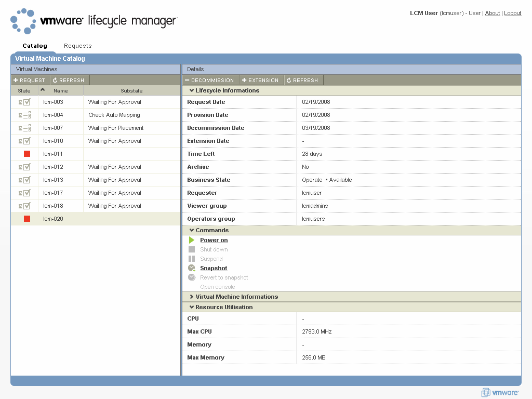532x399 pixels.
Task: Click the Check Auto Mapping substate text
Action: [x=114, y=115]
